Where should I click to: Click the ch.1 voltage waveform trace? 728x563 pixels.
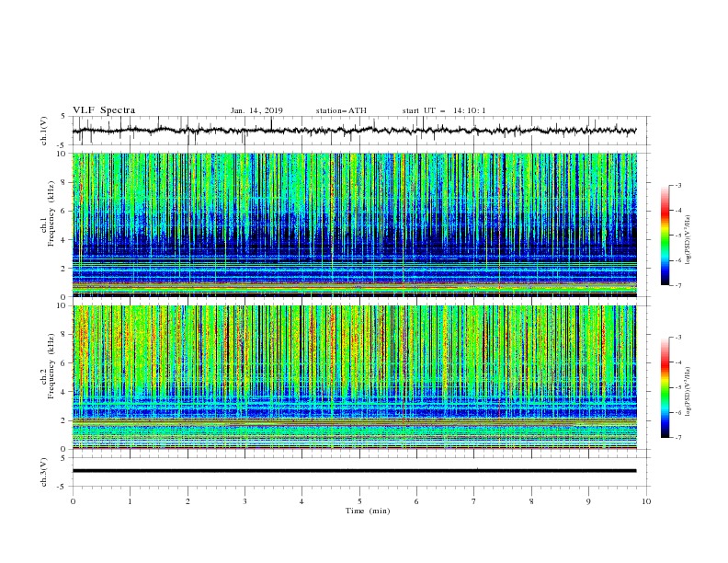pos(354,131)
